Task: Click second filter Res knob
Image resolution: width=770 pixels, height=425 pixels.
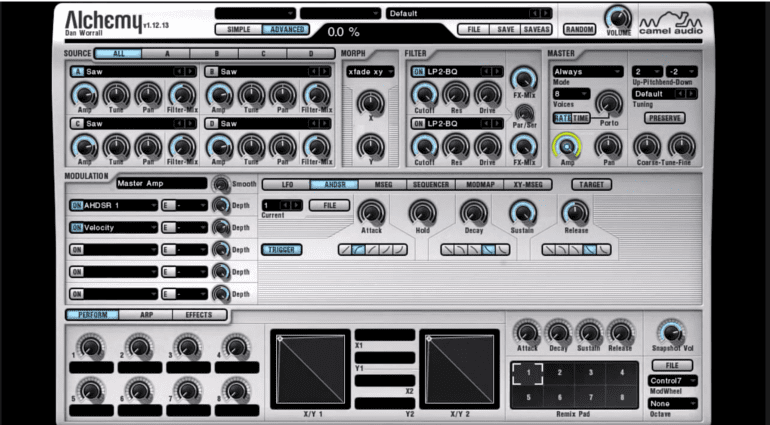Action: coord(456,146)
